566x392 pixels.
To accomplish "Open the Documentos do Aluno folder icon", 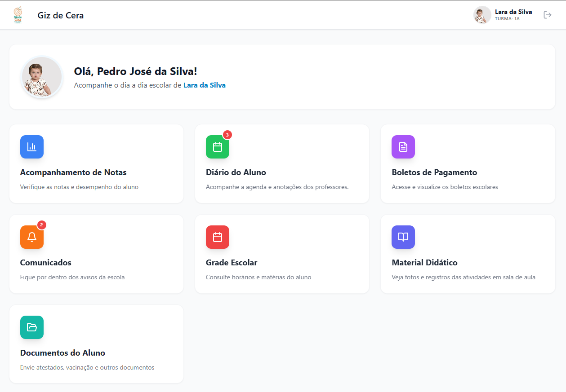I will pyautogui.click(x=32, y=327).
